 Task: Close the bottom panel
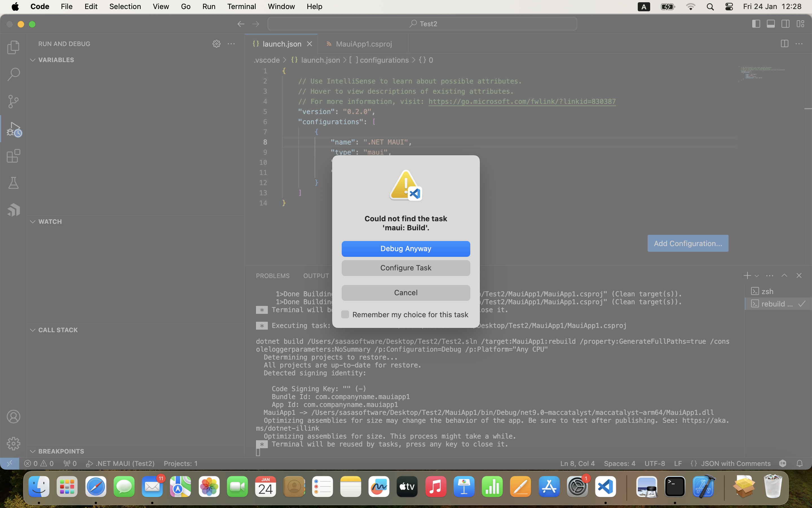tap(799, 275)
